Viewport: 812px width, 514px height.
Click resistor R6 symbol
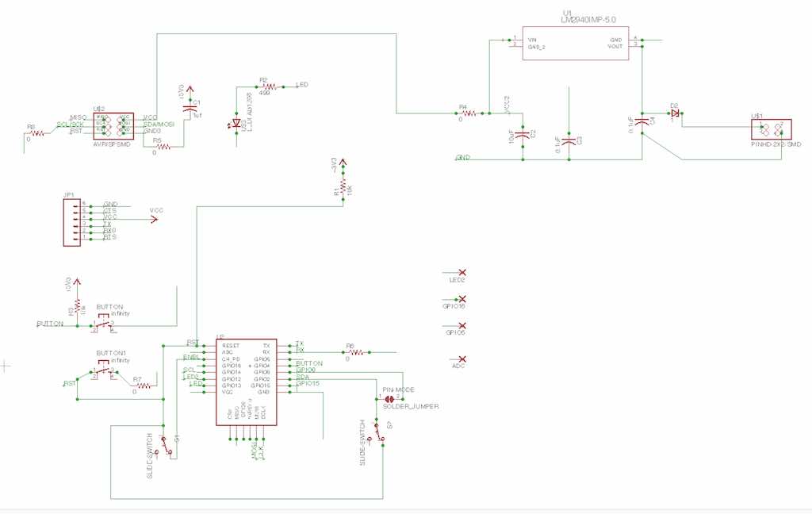tap(356, 352)
